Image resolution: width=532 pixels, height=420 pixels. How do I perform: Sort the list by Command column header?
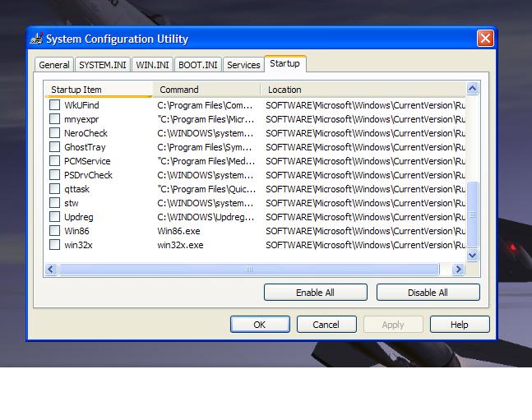(x=206, y=90)
